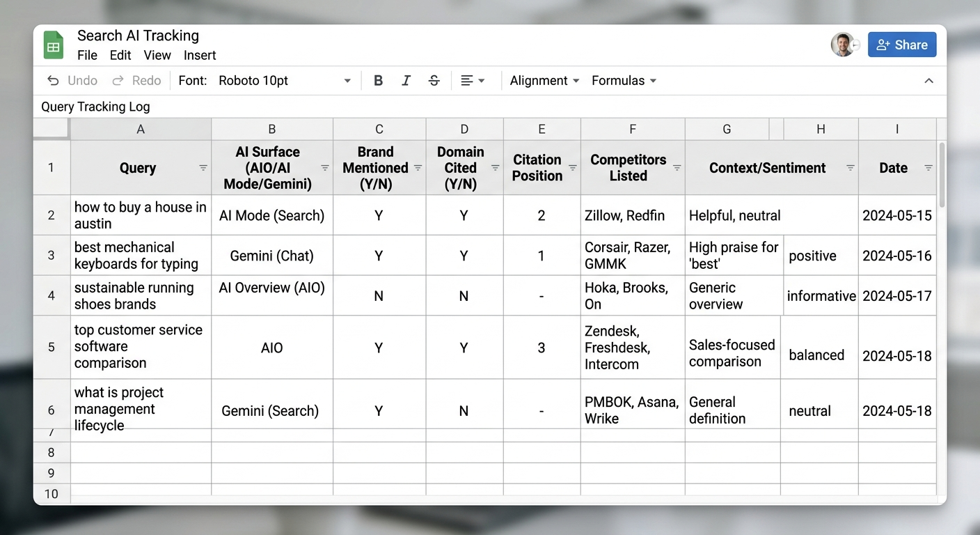This screenshot has width=980, height=535.
Task: Open the Alignment dropdown
Action: click(544, 80)
